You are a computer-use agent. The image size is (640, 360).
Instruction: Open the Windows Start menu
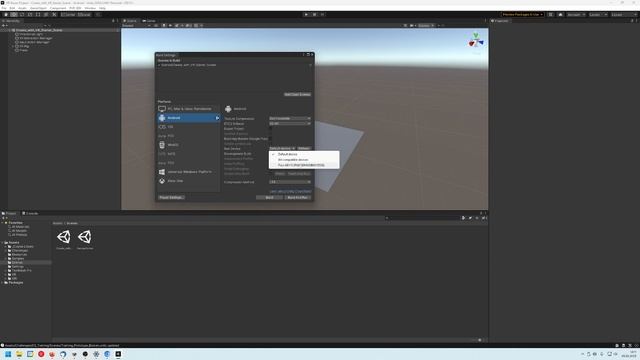[8, 354]
